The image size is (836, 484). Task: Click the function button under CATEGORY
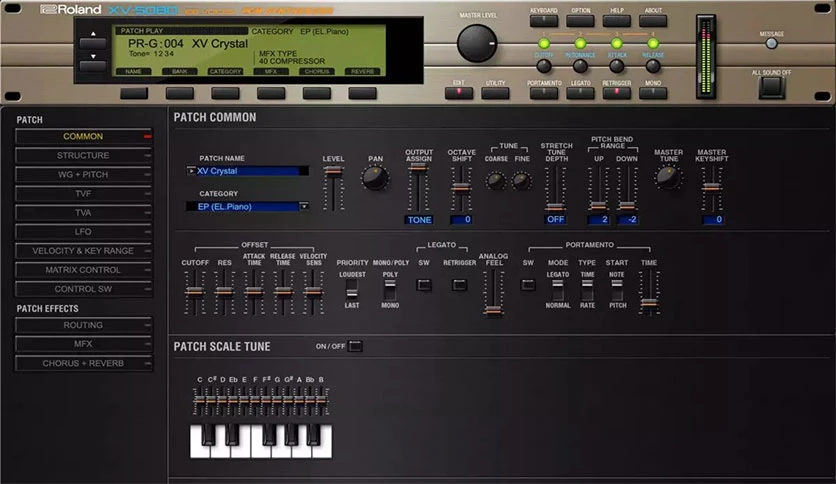pyautogui.click(x=225, y=93)
